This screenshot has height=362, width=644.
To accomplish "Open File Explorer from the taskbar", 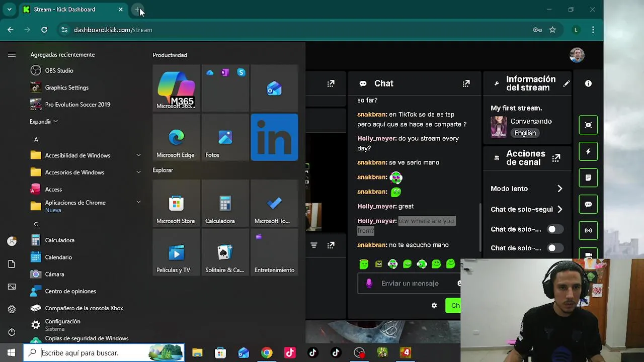I will 197,353.
